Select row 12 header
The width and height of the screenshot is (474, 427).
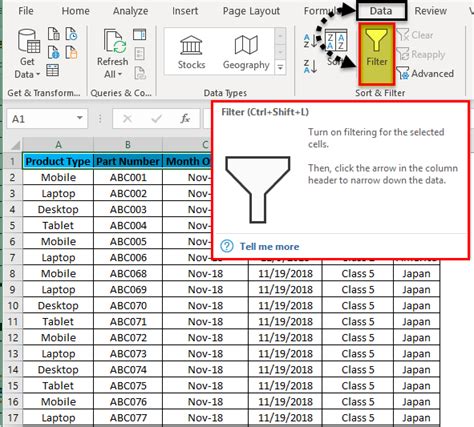(x=13, y=338)
